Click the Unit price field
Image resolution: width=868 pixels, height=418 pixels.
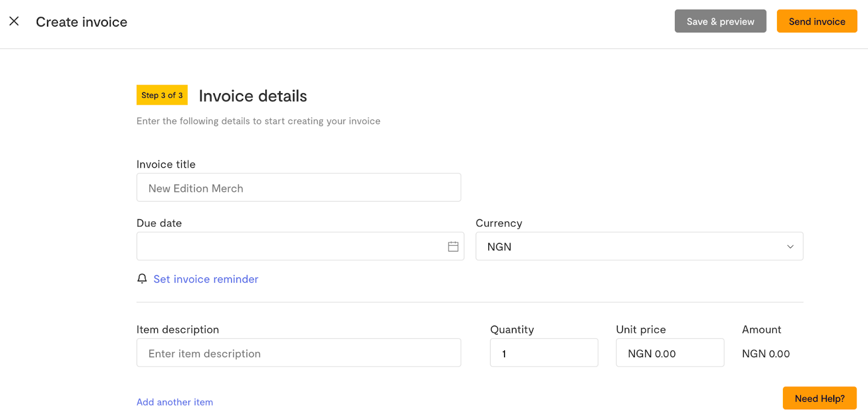pyautogui.click(x=669, y=353)
